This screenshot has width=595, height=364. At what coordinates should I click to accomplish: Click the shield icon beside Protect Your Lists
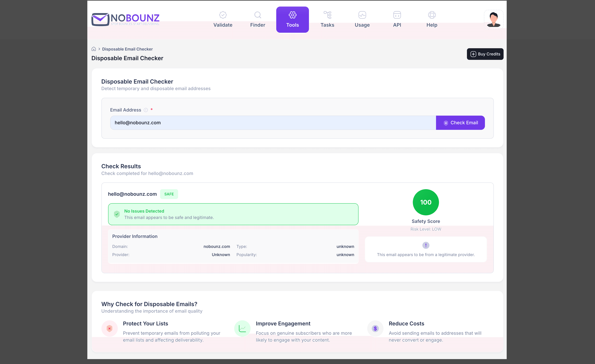(110, 329)
